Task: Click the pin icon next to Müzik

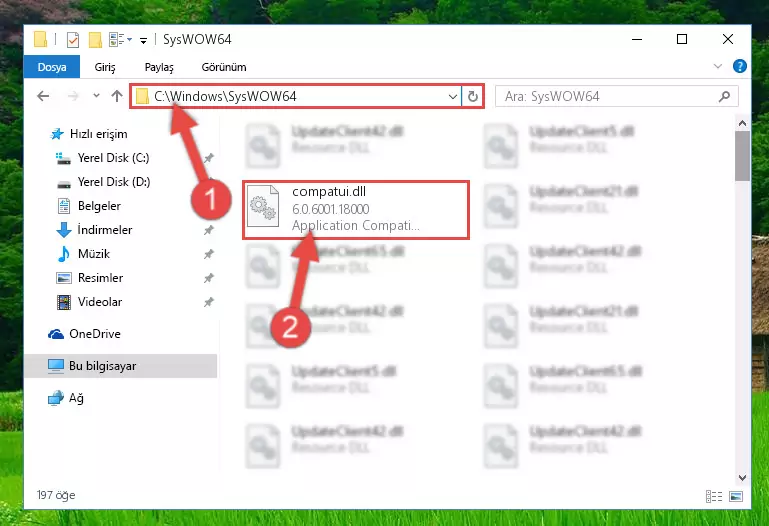Action: (x=208, y=254)
